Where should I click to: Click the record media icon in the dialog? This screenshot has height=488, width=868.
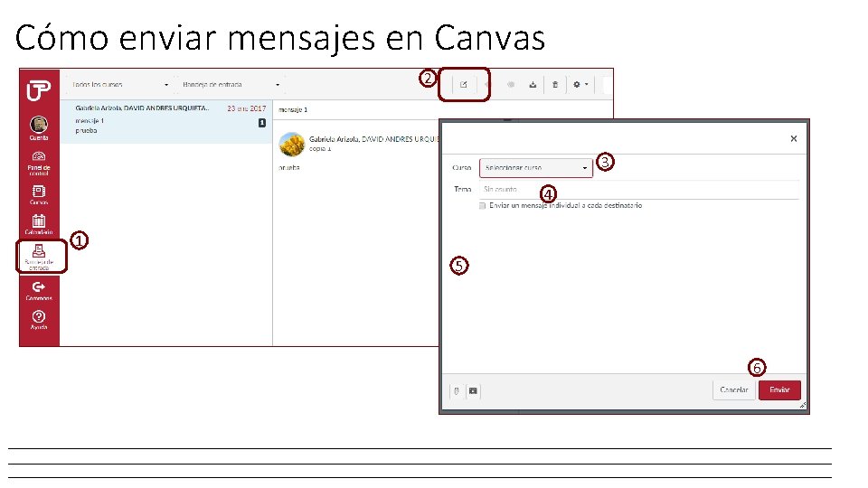pos(473,391)
